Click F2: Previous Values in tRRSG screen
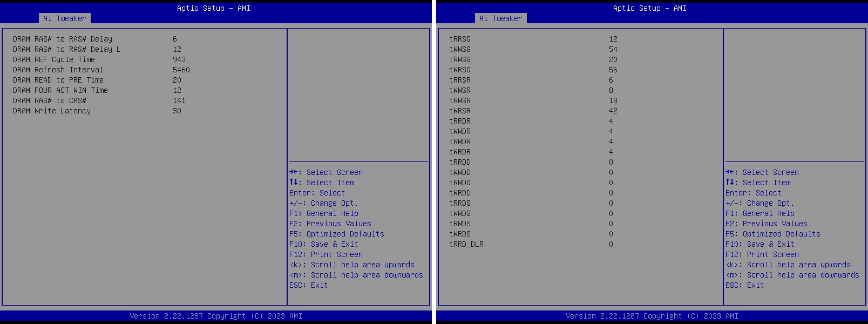Viewport: 868px width, 324px height. point(767,224)
